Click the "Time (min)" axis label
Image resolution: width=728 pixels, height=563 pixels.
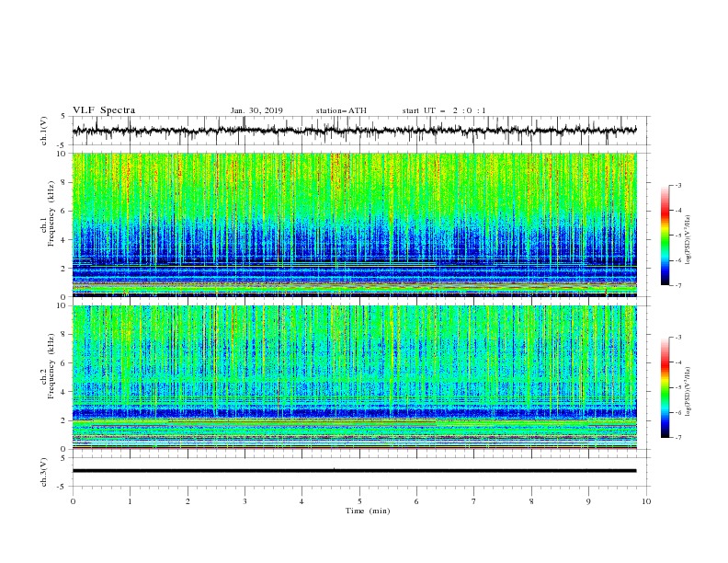[x=368, y=511]
